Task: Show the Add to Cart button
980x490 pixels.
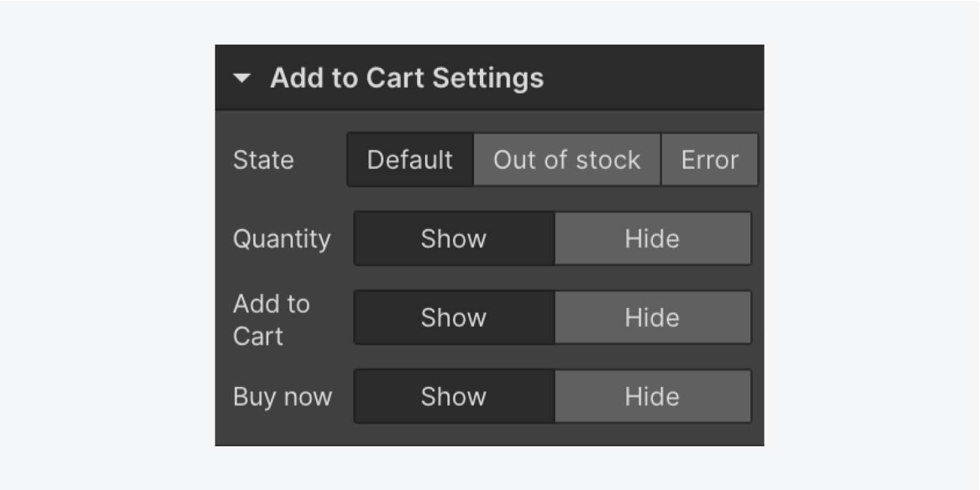Action: click(454, 318)
